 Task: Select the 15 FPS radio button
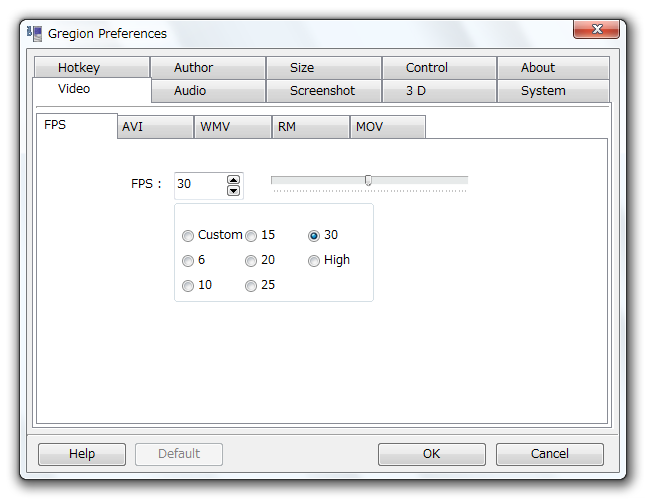click(251, 236)
